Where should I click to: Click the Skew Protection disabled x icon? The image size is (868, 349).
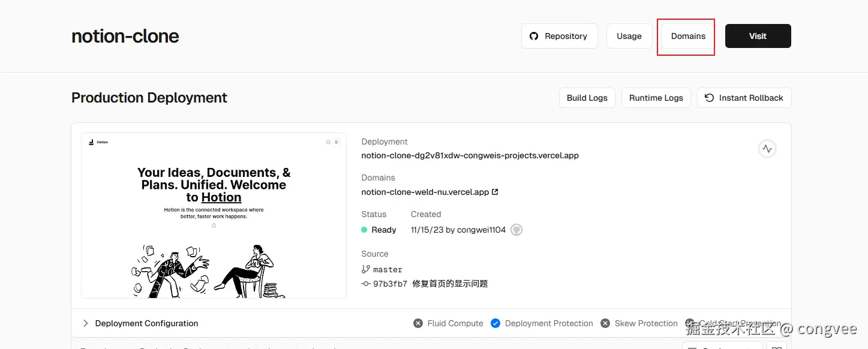click(x=605, y=323)
